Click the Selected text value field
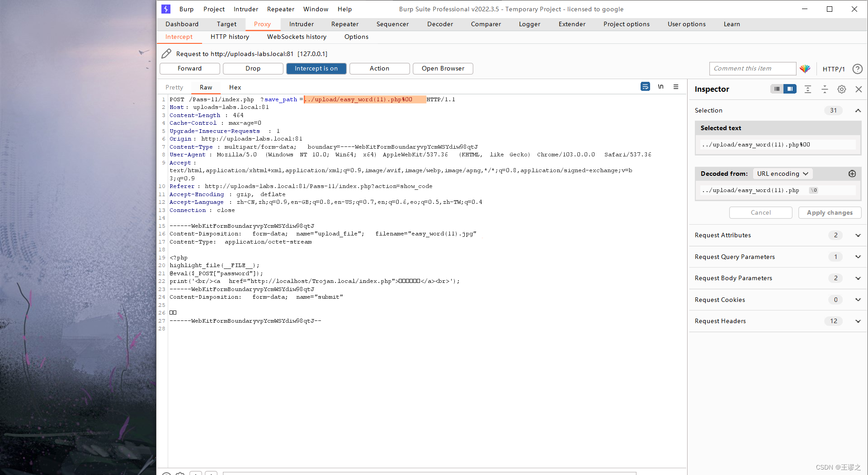 (x=778, y=145)
